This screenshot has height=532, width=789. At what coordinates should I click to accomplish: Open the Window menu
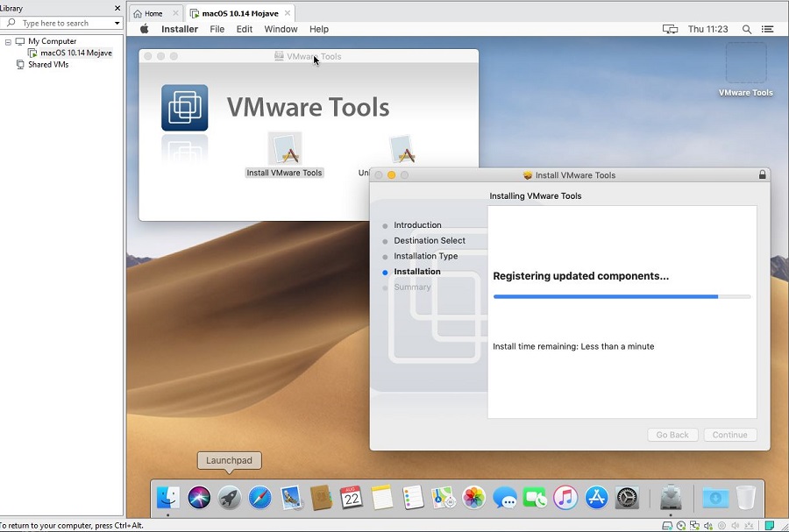pyautogui.click(x=281, y=29)
